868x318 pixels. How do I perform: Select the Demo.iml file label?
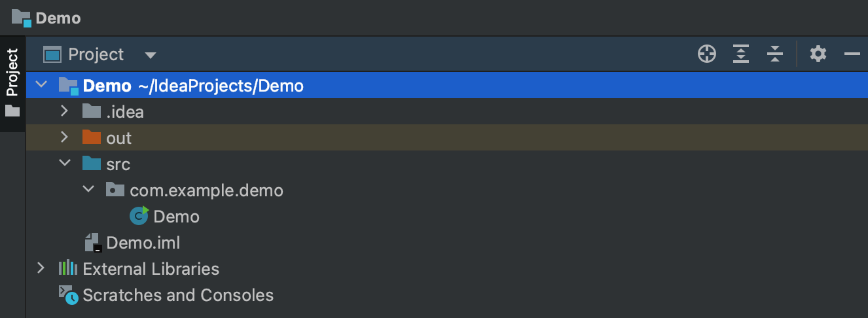click(x=143, y=243)
